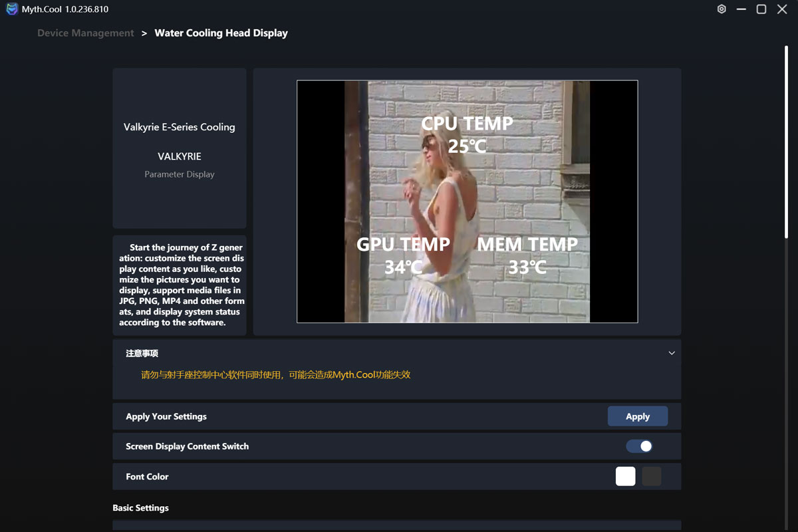Click the Myth.Cool app logo
Viewport: 798px width, 532px height.
point(12,9)
